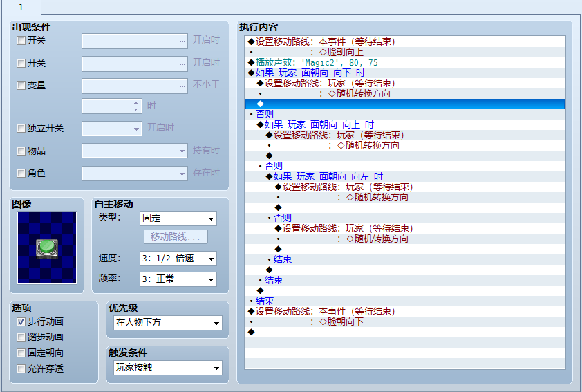Open the 优先级 dropdown 在人物下方
The width and height of the screenshot is (582, 392).
tap(168, 323)
